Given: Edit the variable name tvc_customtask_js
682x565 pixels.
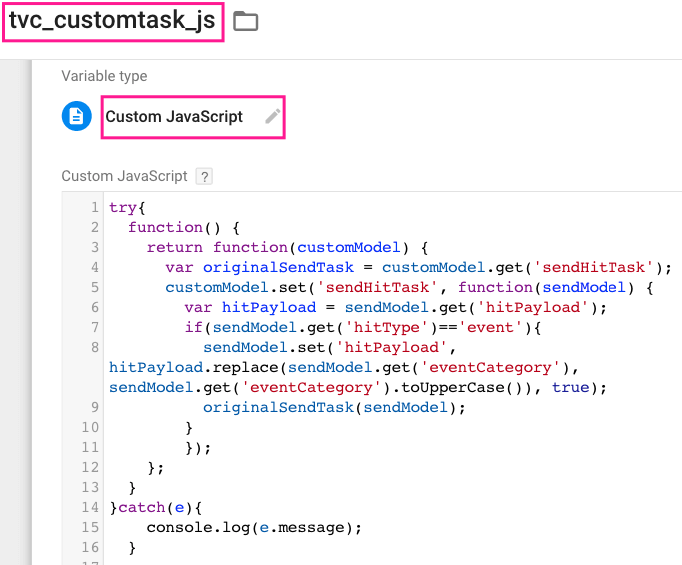Looking at the screenshot, I should coord(112,20).
